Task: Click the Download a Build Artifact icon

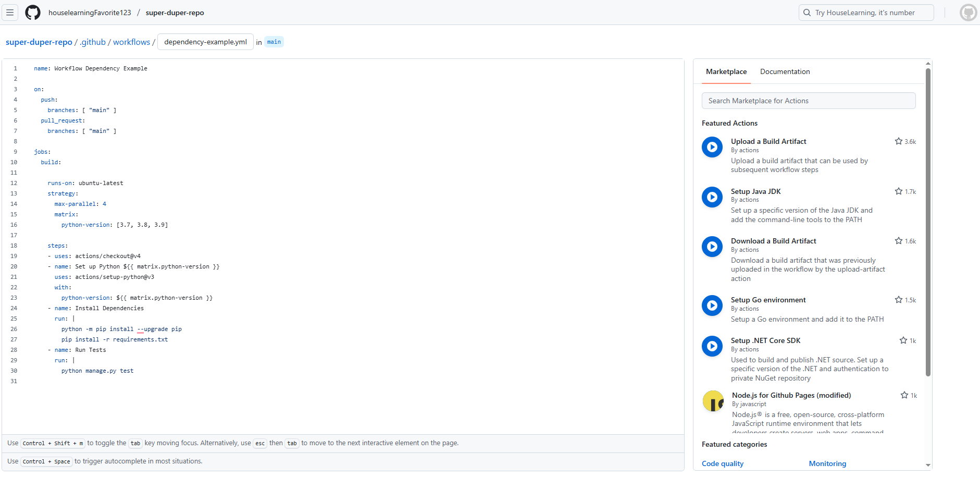Action: 712,247
